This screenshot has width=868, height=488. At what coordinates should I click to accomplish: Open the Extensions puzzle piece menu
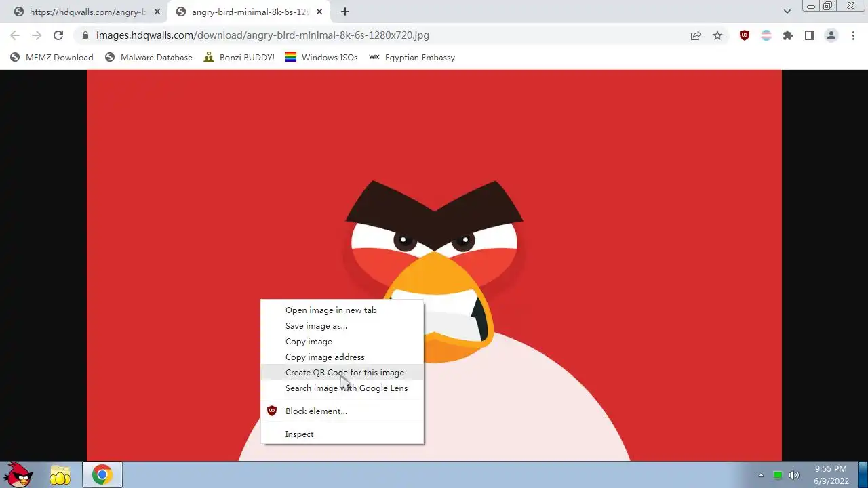click(x=788, y=35)
